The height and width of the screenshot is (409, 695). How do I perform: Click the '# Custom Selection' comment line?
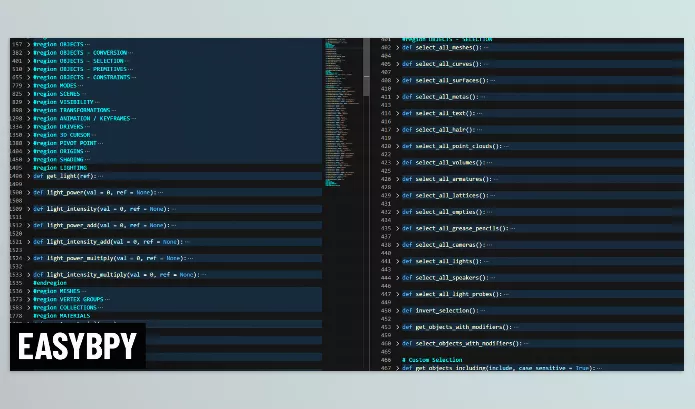tap(432, 360)
